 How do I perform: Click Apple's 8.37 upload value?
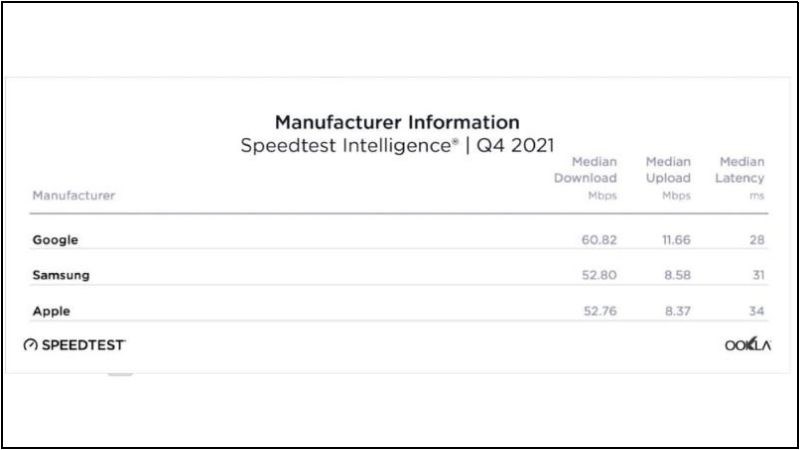(675, 311)
